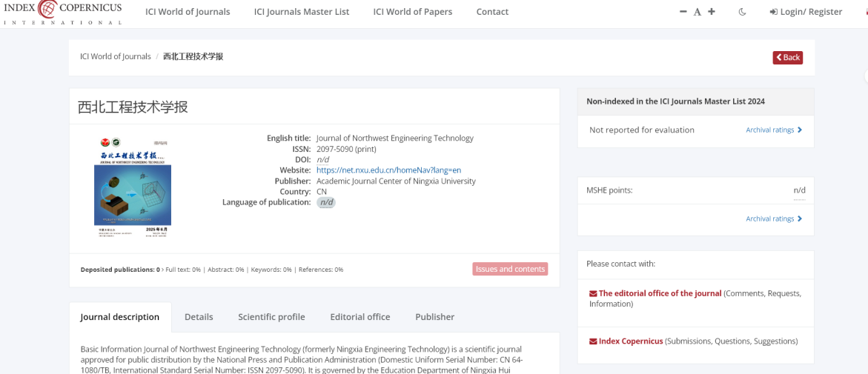
Task: Expand Archival ratings under MSHE points
Action: pos(773,219)
